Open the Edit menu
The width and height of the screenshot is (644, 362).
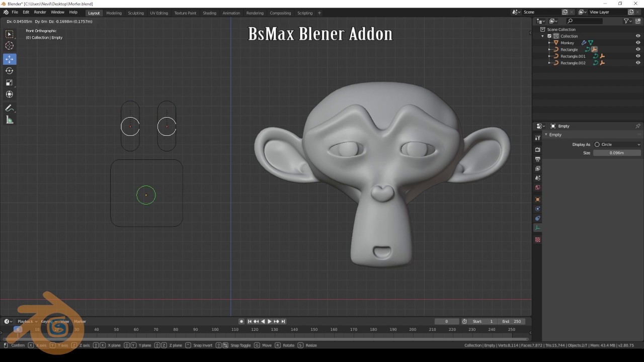(x=26, y=12)
